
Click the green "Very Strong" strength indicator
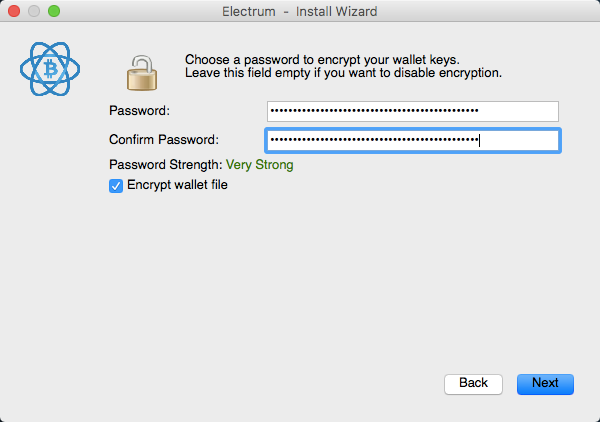pos(259,165)
